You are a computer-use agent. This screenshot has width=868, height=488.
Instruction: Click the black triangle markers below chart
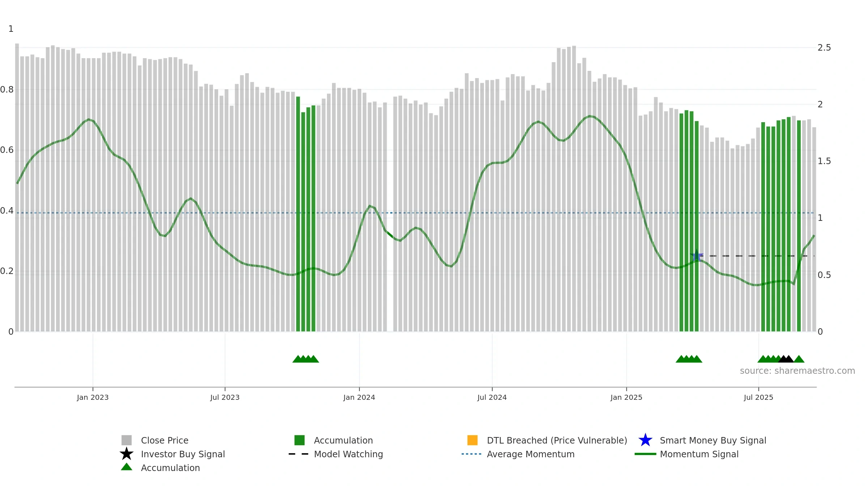(786, 359)
